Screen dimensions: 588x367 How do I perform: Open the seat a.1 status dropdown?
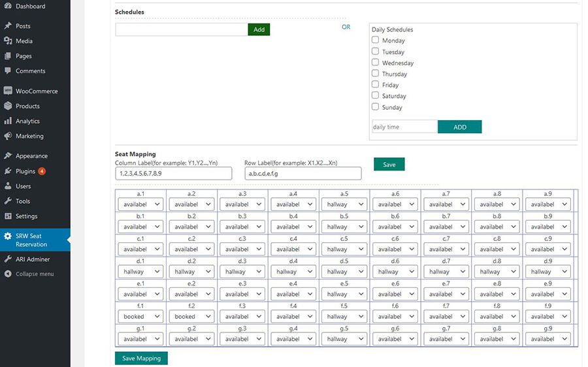(x=140, y=204)
